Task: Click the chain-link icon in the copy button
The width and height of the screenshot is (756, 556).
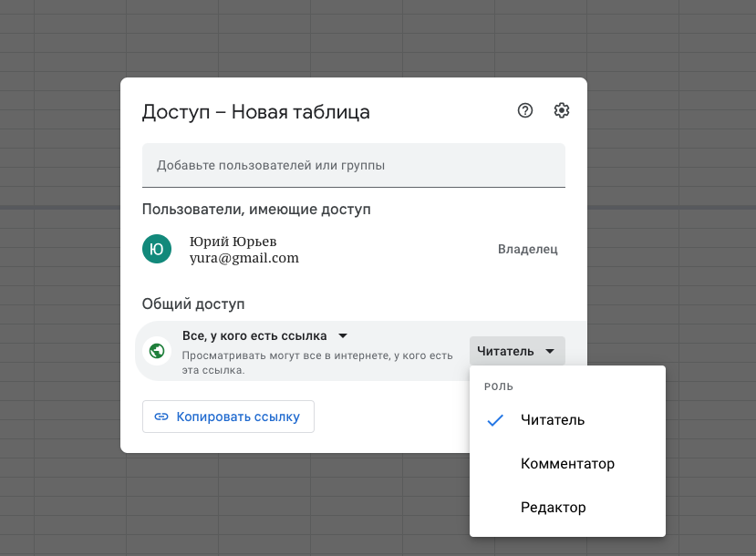Action: 161,417
